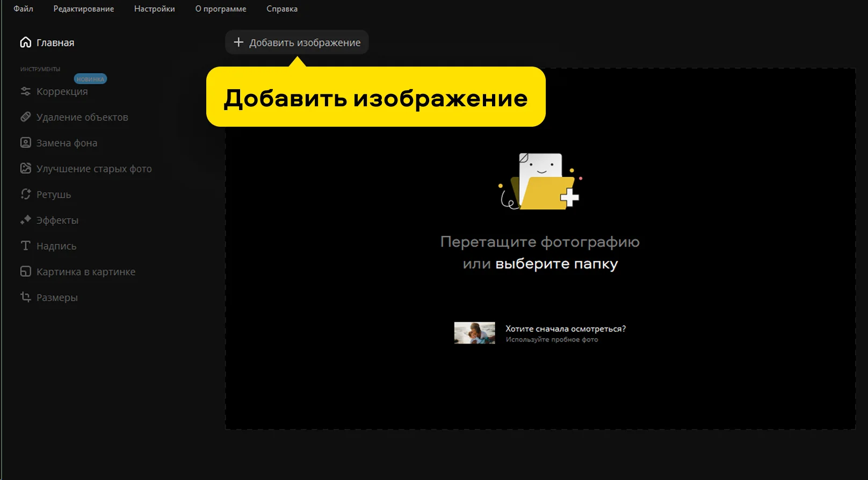Open the Ретушь tool

[x=54, y=194]
